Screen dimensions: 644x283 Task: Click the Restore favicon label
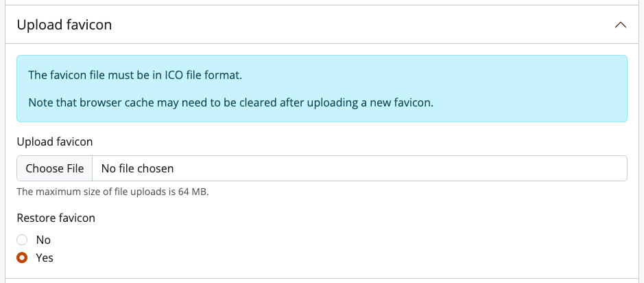(56, 218)
